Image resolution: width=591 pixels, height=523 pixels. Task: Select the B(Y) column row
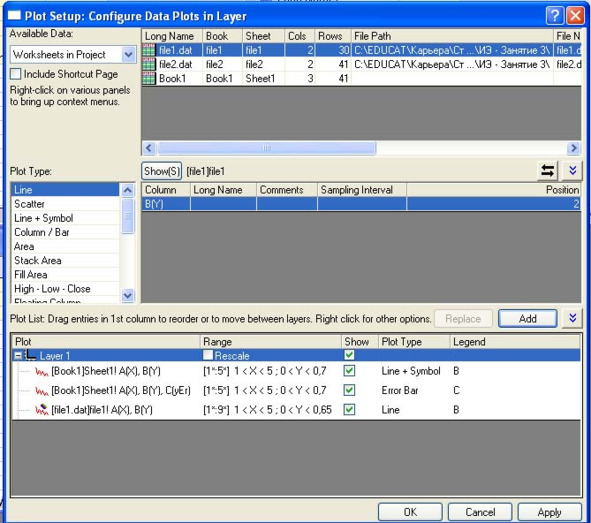point(361,204)
